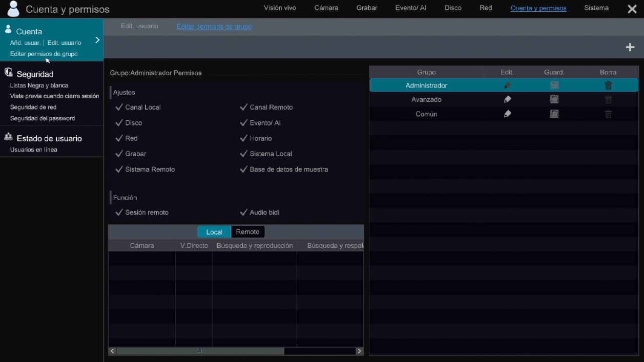Click the user account icon beside the page title
Screen dimensions: 644x362
click(13, 9)
